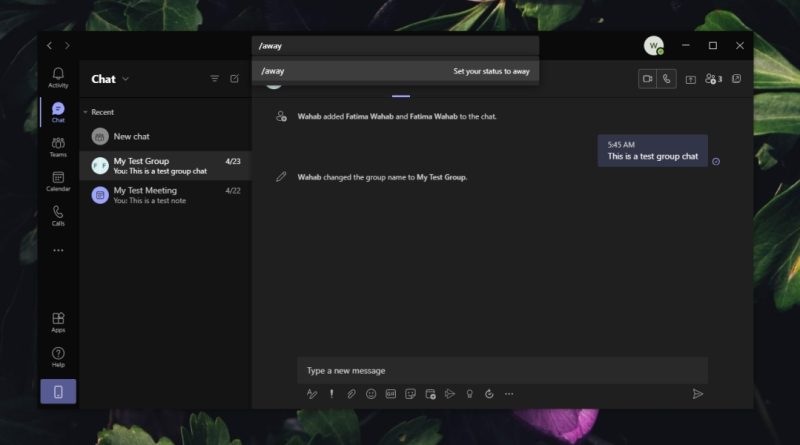Screen dimensions: 800x445
Task: Click the mobile app download button
Action: click(58, 391)
